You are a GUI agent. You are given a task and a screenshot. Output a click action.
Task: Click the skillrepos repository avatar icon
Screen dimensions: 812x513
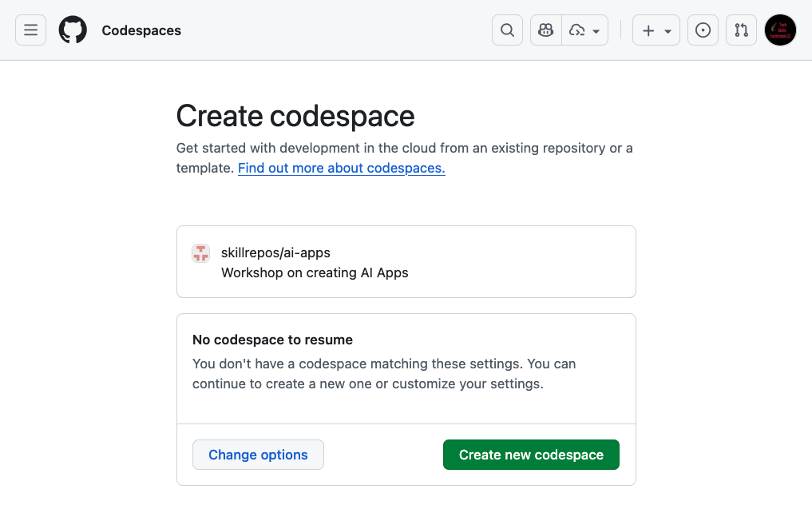(200, 253)
